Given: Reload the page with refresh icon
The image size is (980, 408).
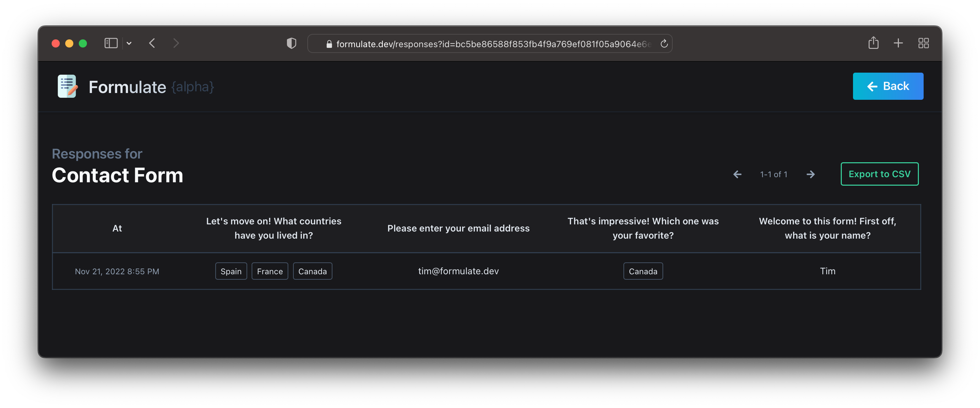Looking at the screenshot, I should 664,44.
